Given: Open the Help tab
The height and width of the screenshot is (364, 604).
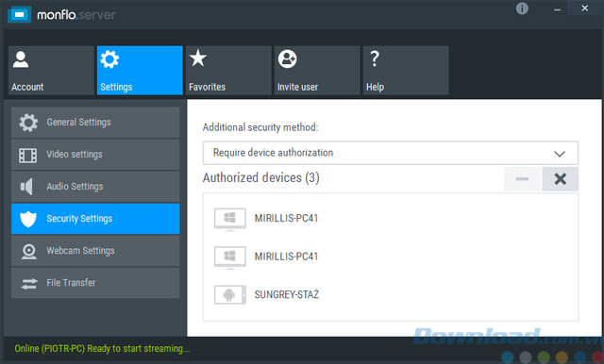Looking at the screenshot, I should (406, 71).
